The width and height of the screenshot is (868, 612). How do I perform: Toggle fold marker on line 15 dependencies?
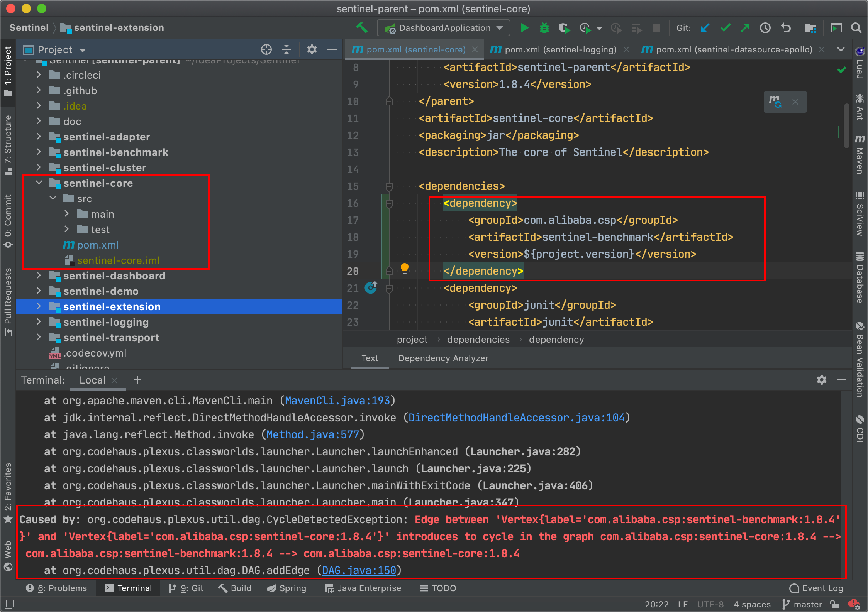389,187
